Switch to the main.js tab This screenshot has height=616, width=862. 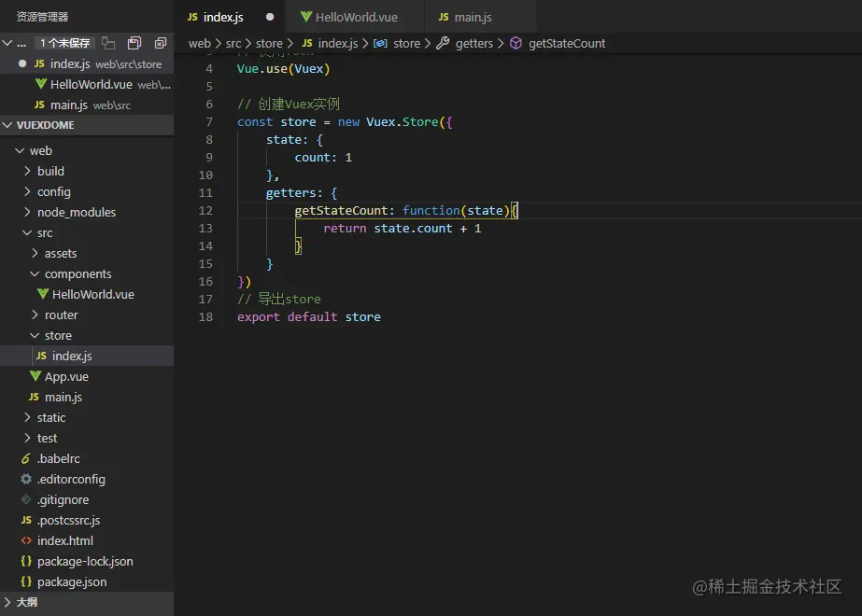tap(480, 17)
